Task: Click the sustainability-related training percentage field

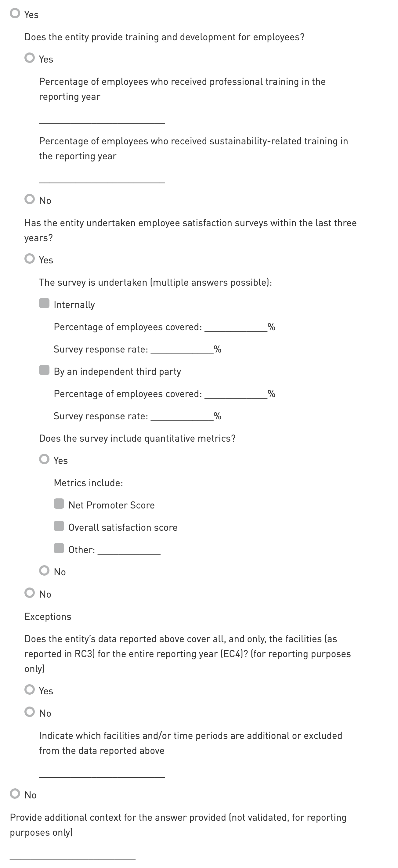Action: 102,179
